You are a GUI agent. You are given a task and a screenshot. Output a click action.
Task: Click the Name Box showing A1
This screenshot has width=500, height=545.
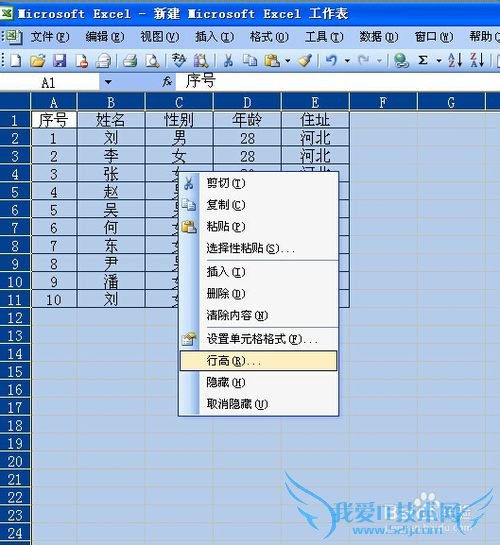[x=49, y=83]
